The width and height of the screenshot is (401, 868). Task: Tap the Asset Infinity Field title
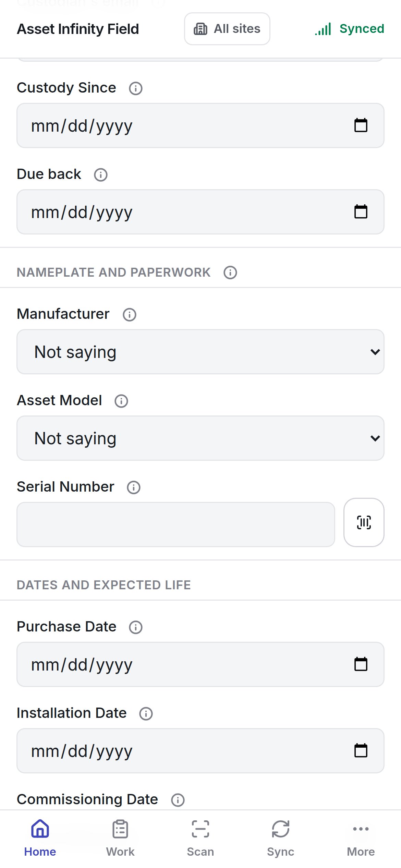click(x=78, y=29)
